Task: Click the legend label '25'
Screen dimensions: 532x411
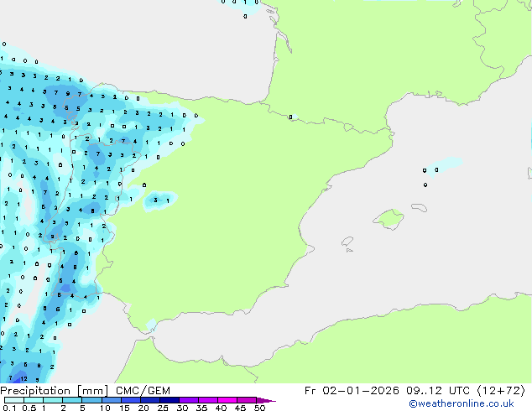Action: (163, 408)
